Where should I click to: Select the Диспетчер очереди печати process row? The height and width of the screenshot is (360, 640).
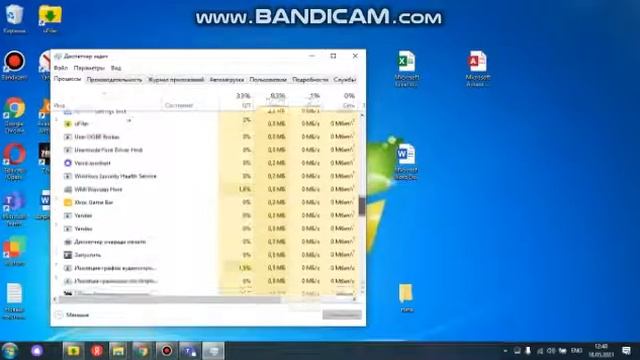pyautogui.click(x=206, y=242)
